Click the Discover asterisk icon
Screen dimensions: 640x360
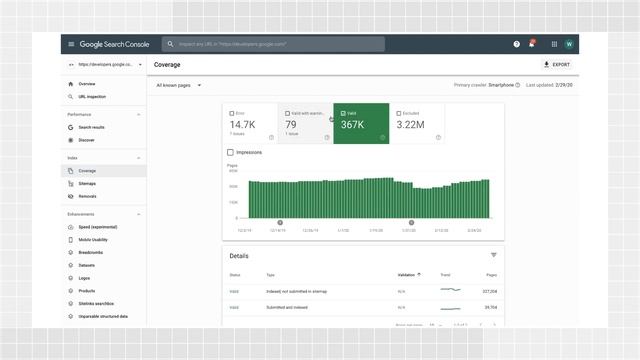tap(71, 140)
